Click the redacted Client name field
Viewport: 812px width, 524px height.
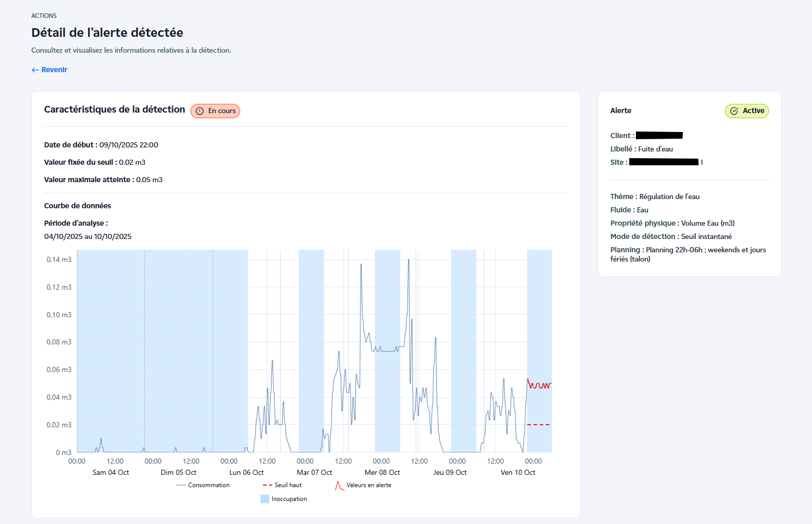[659, 136]
